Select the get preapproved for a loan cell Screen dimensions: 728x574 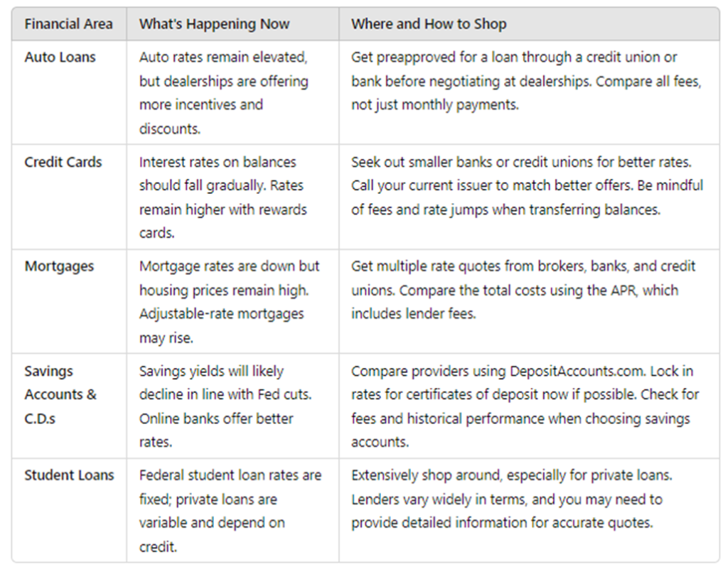525,81
